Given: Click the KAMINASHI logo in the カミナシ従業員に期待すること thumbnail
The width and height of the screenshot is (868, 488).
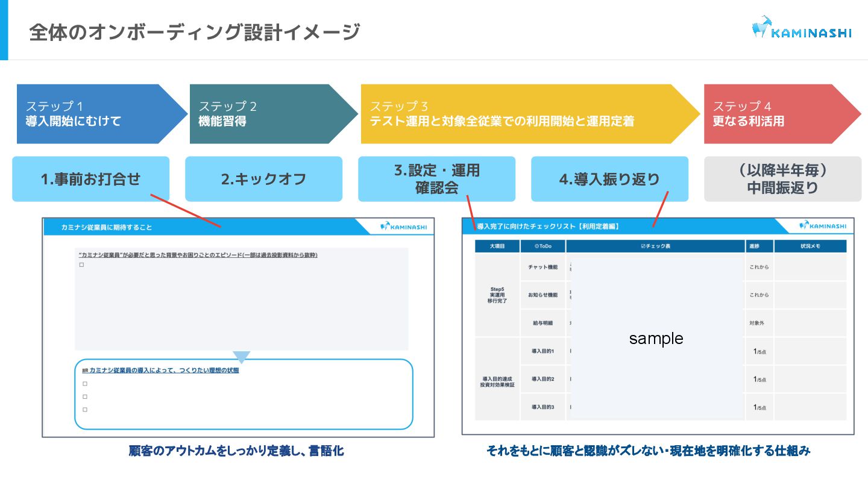Looking at the screenshot, I should click(404, 227).
